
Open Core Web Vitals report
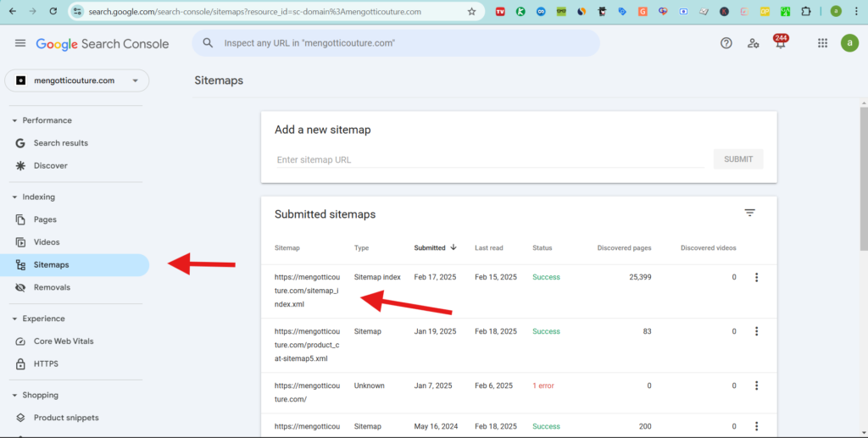coord(64,341)
